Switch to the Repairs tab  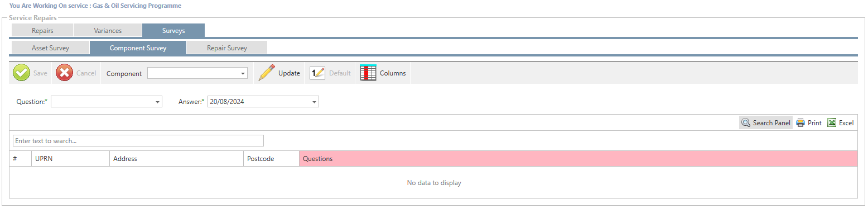(x=42, y=31)
